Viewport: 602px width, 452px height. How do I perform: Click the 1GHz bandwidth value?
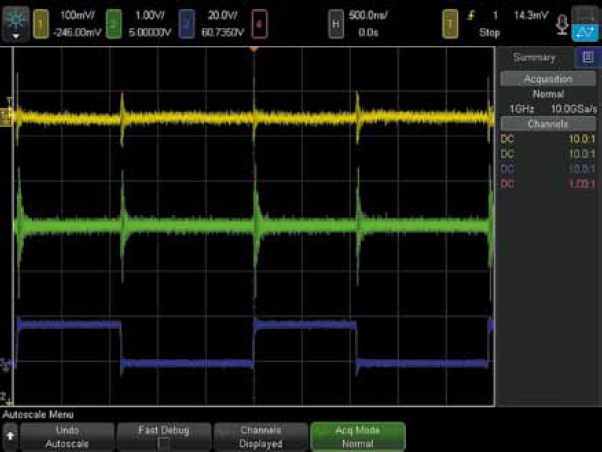(522, 109)
